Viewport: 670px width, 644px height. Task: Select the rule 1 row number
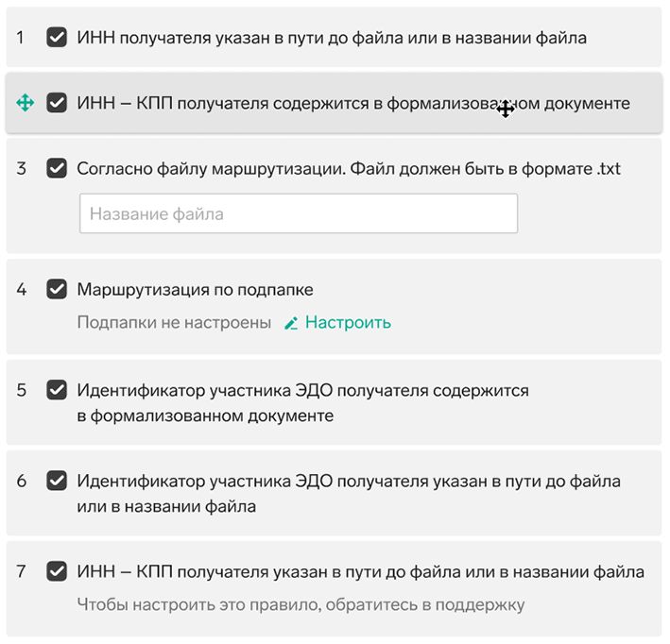[x=20, y=38]
